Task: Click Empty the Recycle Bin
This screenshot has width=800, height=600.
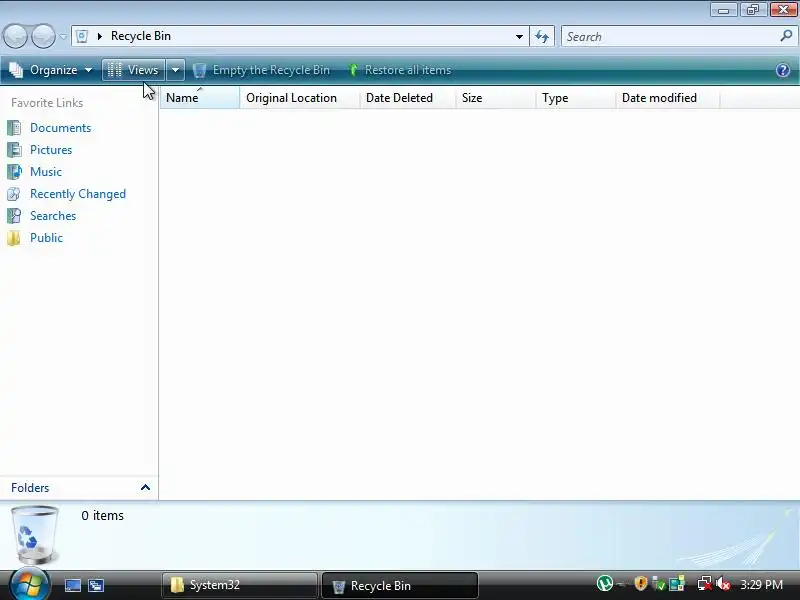Action: tap(262, 70)
